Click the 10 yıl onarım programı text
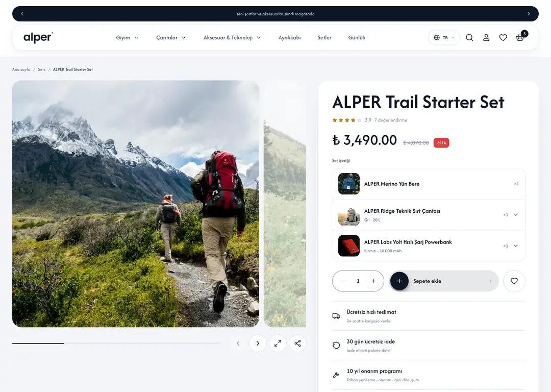Viewport: 551px width, 392px height. pos(374,371)
